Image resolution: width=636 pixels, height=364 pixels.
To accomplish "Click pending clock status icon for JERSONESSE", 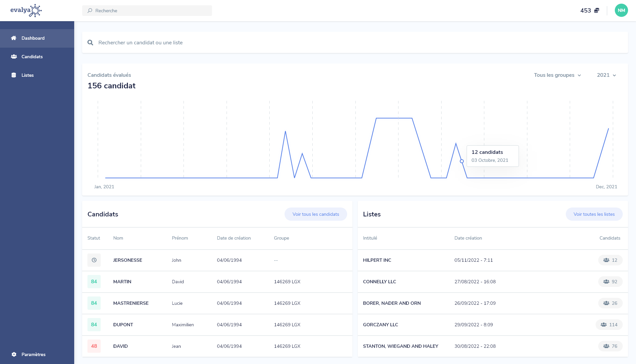I will point(94,260).
